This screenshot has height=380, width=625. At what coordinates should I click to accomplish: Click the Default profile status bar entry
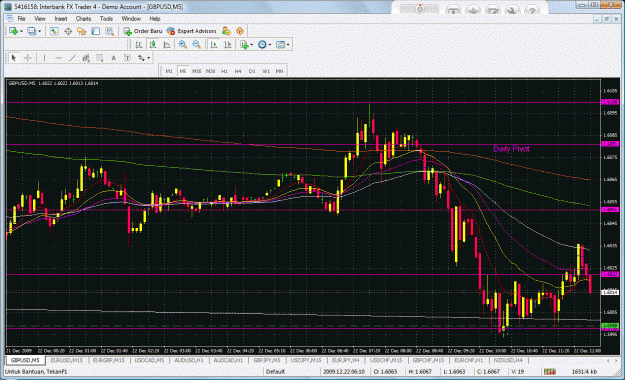275,372
